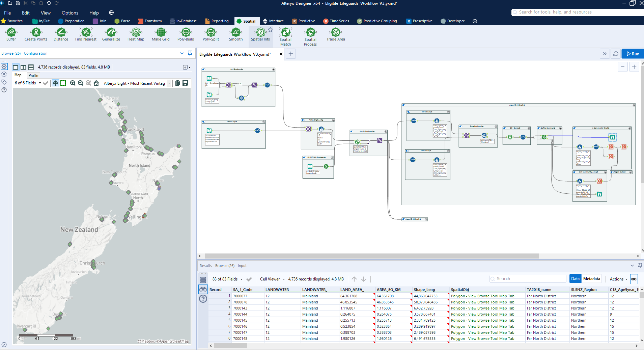Screen dimensions: 644x350
Task: Click the map home extent icon
Action: click(x=96, y=83)
